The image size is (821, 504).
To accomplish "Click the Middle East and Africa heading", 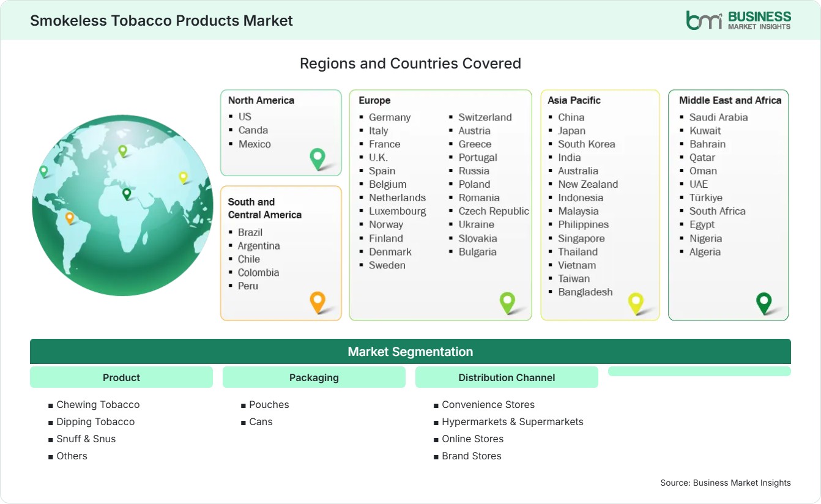I will [x=730, y=100].
